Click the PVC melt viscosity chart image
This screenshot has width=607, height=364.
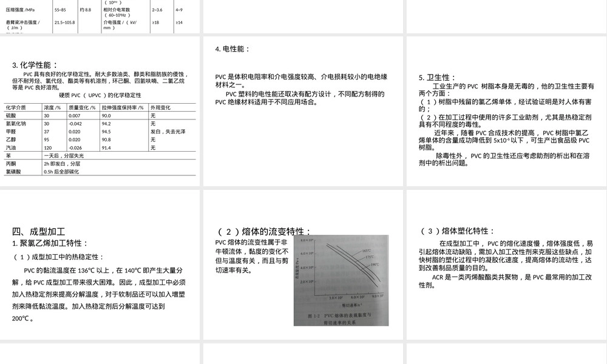click(x=341, y=280)
